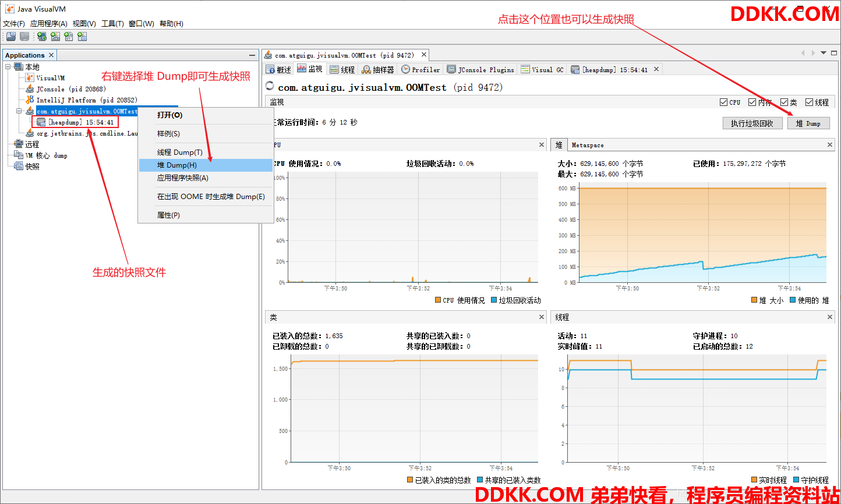Viewport: 841px width, 504px height.
Task: Minimize the Applications panel
Action: (252, 55)
